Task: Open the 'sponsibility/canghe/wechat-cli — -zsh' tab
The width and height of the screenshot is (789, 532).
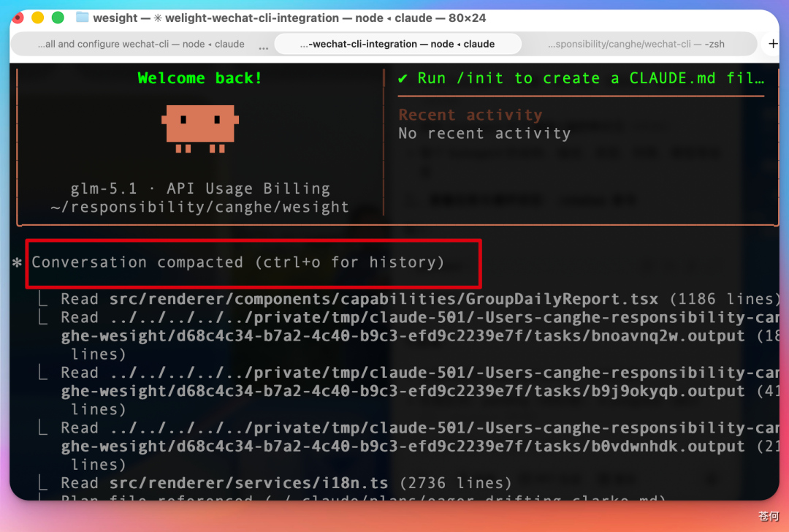Action: [x=636, y=45]
